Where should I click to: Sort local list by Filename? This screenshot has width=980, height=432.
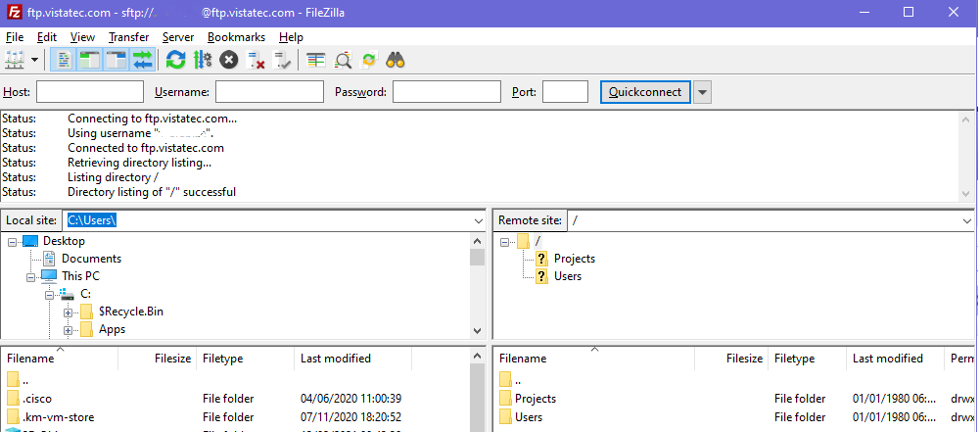pos(60,359)
